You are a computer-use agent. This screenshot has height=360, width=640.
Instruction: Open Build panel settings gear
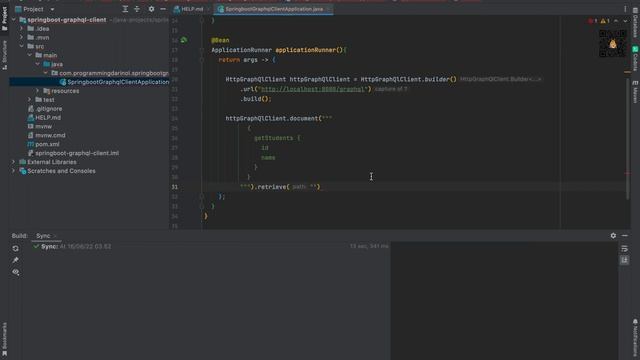pyautogui.click(x=613, y=236)
